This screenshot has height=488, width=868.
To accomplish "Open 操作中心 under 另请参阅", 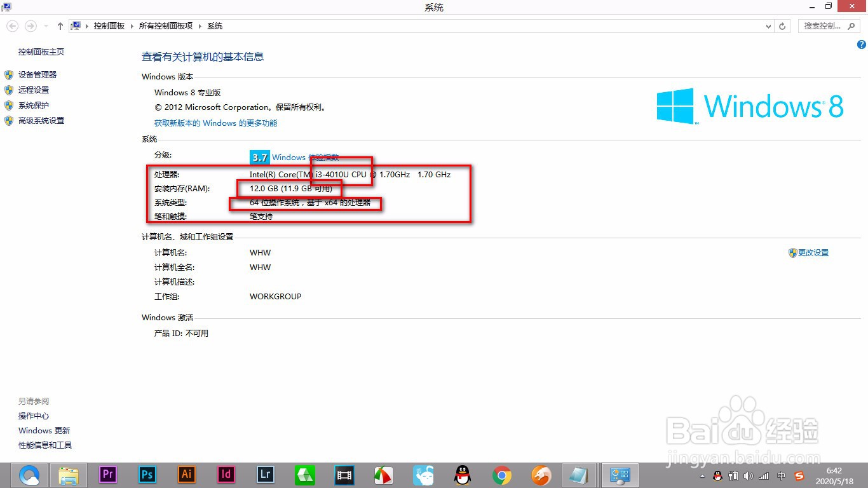I will (x=34, y=416).
